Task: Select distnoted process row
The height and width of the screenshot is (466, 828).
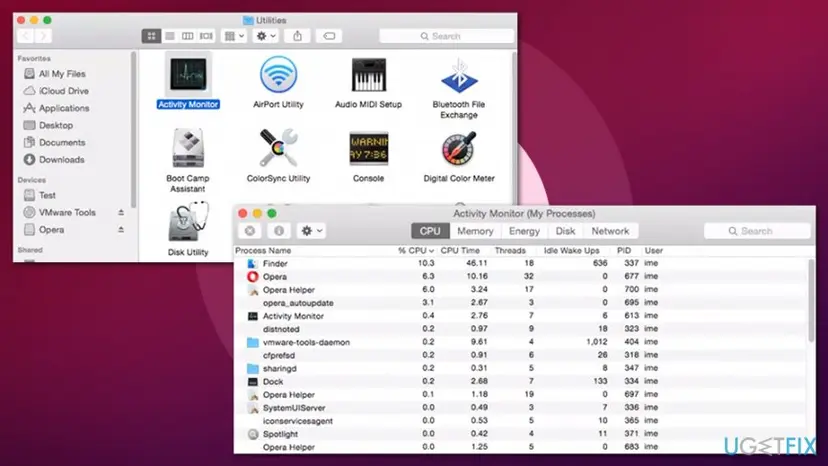Action: [521, 329]
